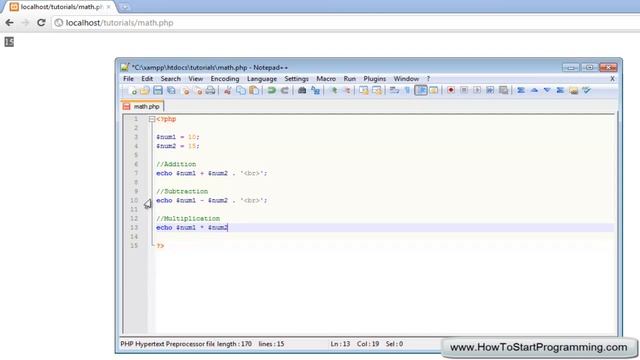Click 'Ln : 13' in status bar

tap(340, 344)
